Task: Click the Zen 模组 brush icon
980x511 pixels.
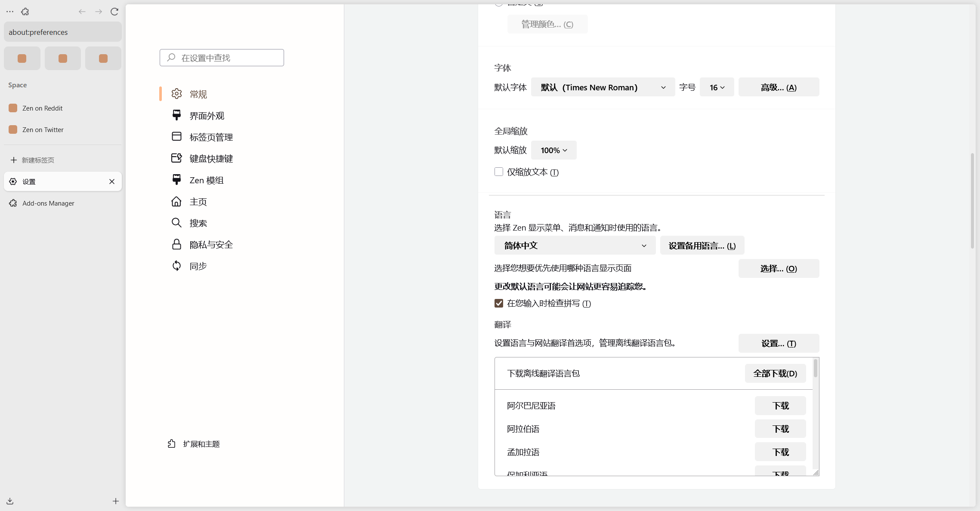Action: coord(176,179)
